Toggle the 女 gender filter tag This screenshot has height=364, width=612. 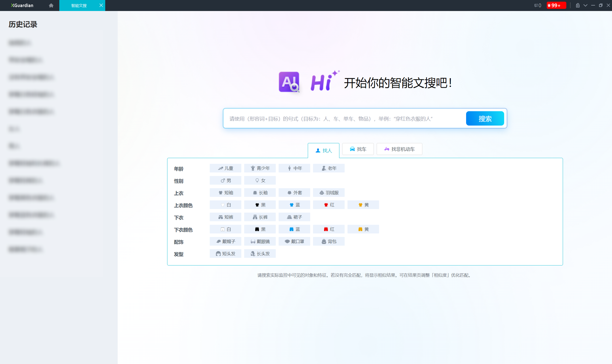click(x=260, y=181)
